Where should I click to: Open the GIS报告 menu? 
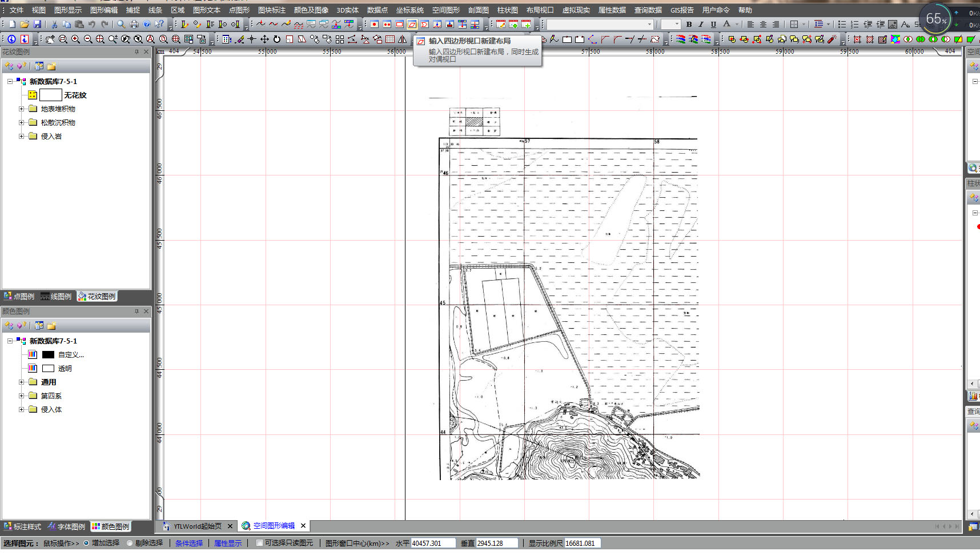click(682, 10)
